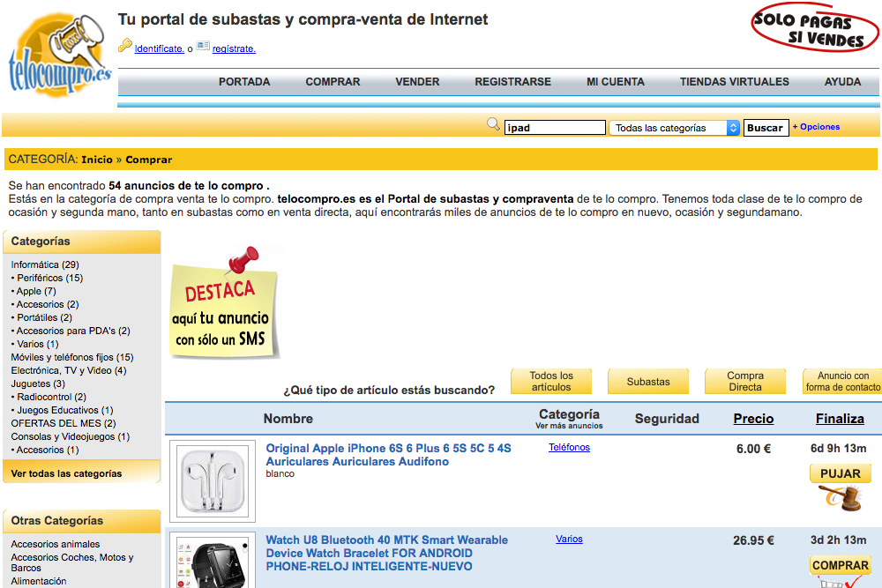Viewport: 882px width, 588px height.
Task: Select Móviles y teléfonos fijos (15)
Action: click(72, 358)
